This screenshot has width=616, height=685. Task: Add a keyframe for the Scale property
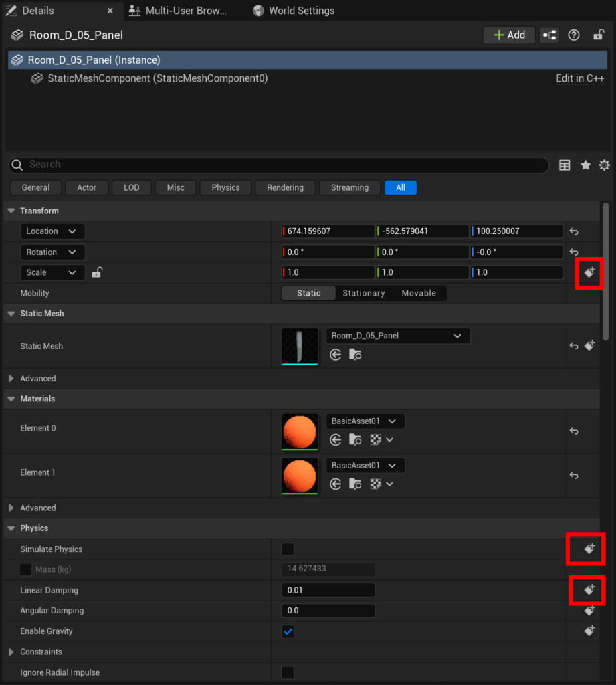click(589, 273)
